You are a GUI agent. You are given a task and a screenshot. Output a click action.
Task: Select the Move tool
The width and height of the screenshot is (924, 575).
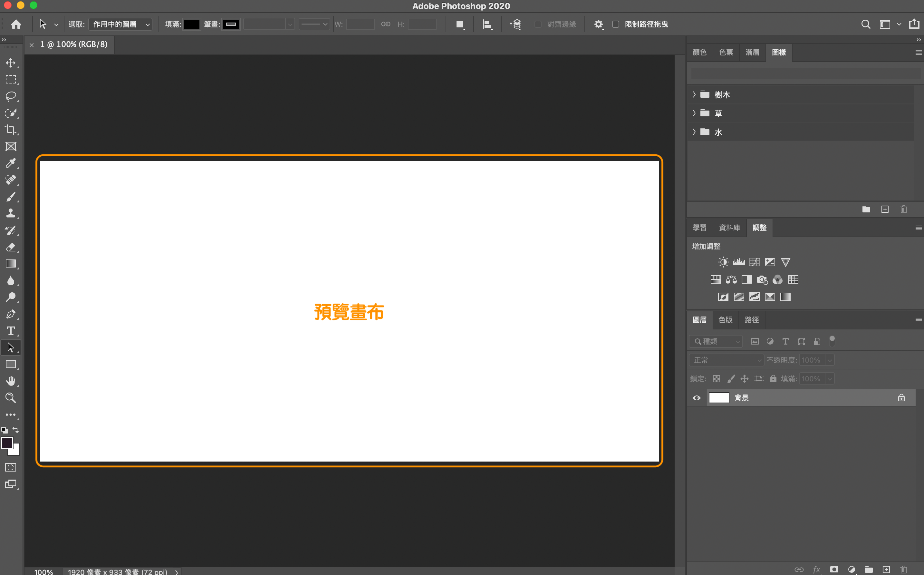click(11, 63)
